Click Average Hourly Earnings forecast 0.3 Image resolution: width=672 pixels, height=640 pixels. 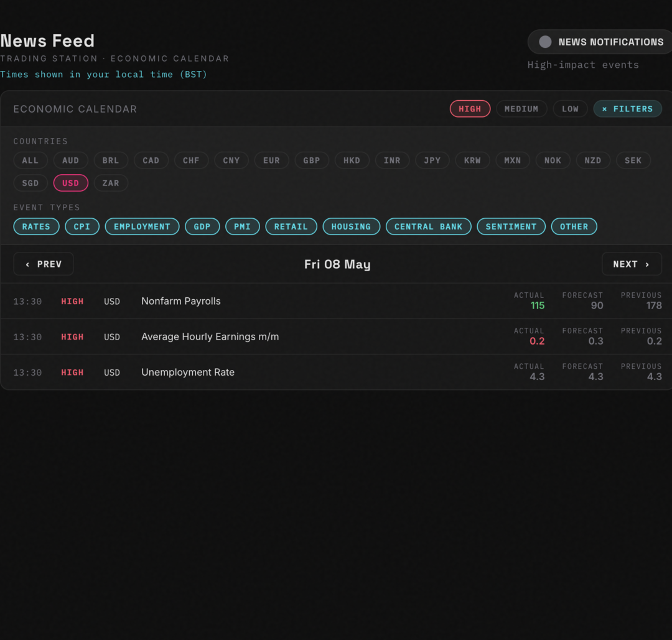click(595, 341)
